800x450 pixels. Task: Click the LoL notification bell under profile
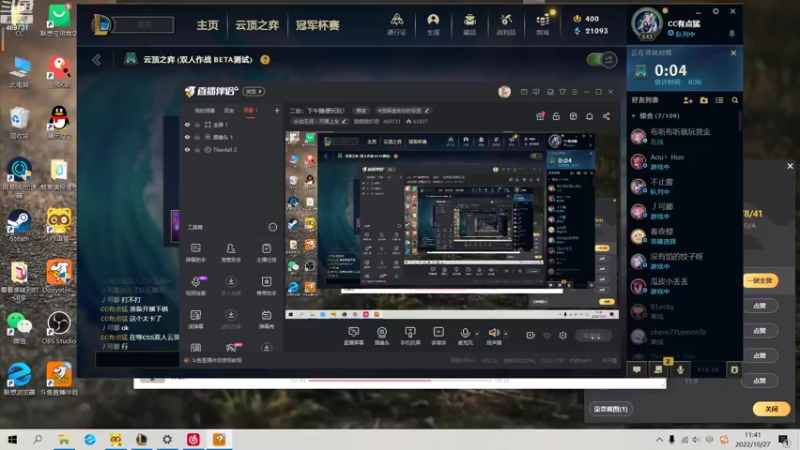coord(732,34)
